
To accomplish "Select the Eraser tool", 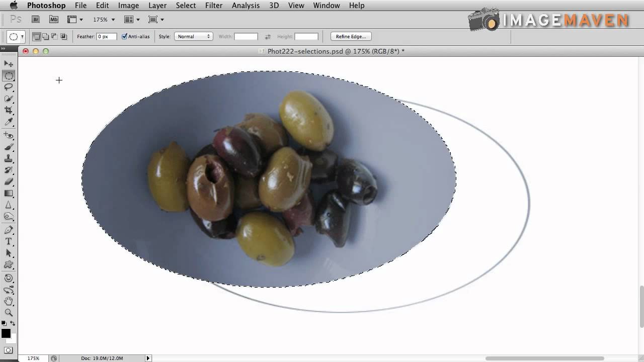I will [9, 182].
